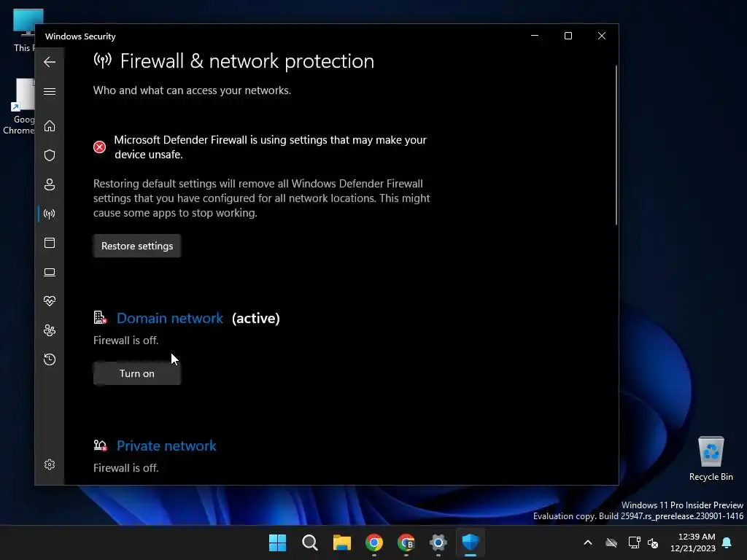Click the Domain network building icon

[x=100, y=318]
